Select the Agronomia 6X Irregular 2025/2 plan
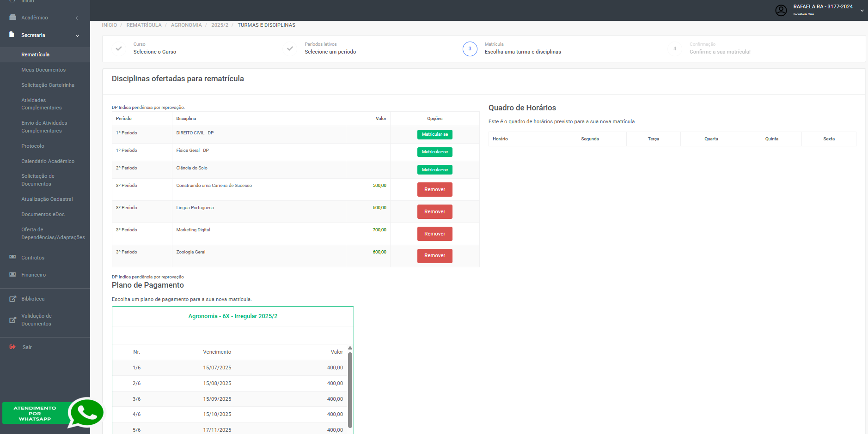The width and height of the screenshot is (868, 434). 233,316
